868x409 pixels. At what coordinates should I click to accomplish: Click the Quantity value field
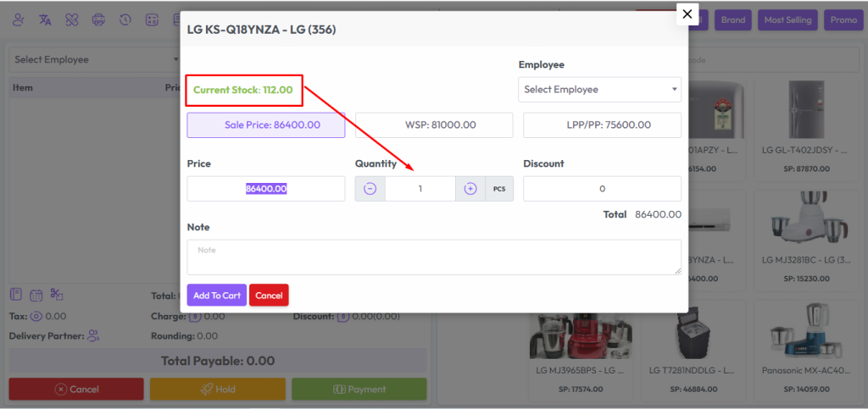click(420, 189)
